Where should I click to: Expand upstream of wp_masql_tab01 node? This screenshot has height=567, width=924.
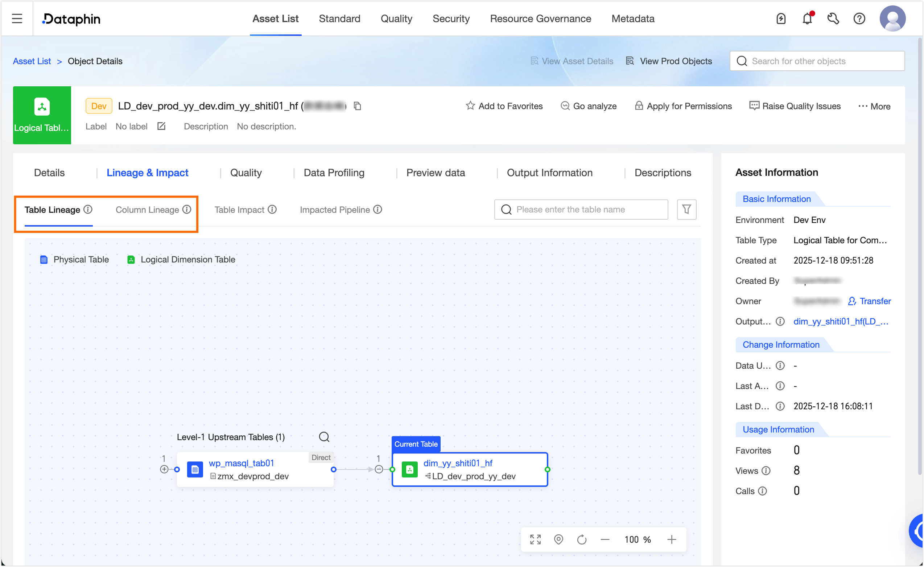coord(164,469)
